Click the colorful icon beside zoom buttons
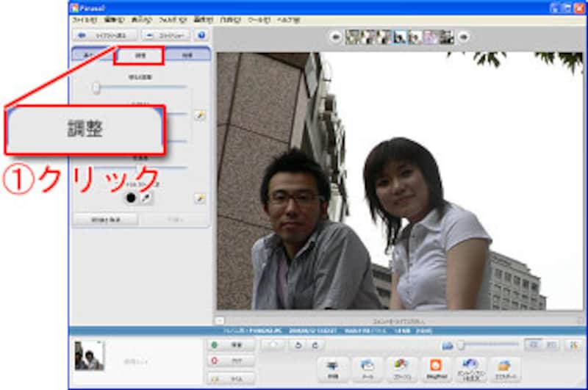The height and width of the screenshot is (390, 588). click(x=574, y=345)
